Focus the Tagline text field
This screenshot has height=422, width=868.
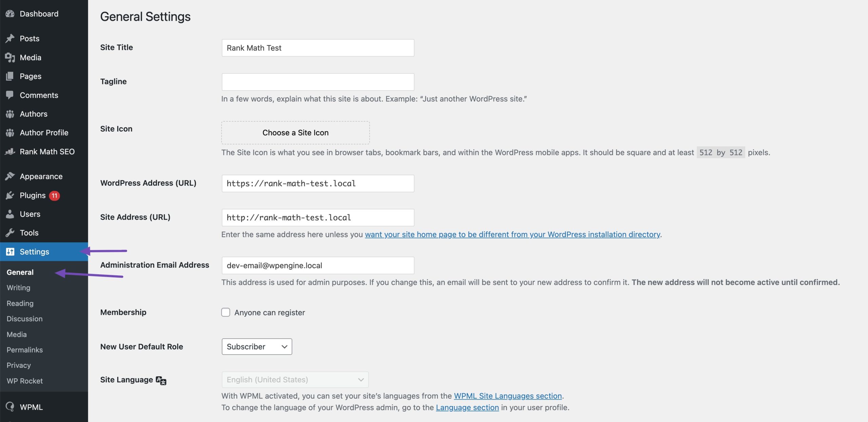click(318, 82)
